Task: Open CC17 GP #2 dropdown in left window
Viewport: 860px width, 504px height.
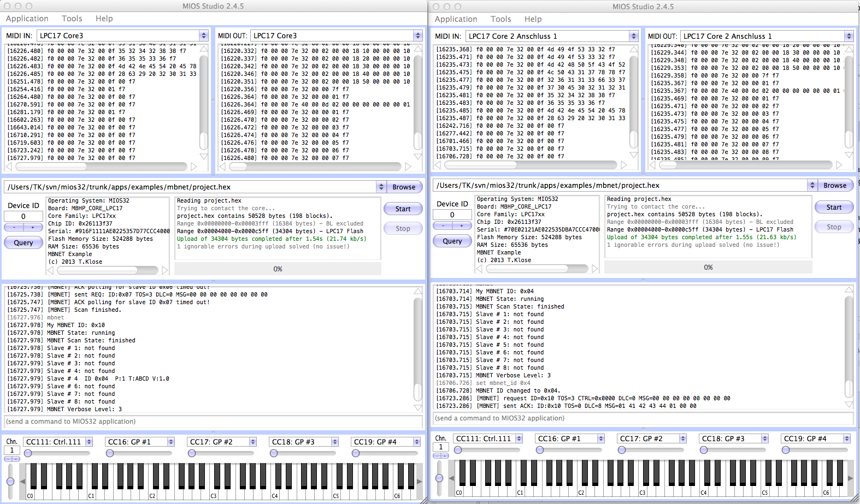Action: click(x=222, y=442)
